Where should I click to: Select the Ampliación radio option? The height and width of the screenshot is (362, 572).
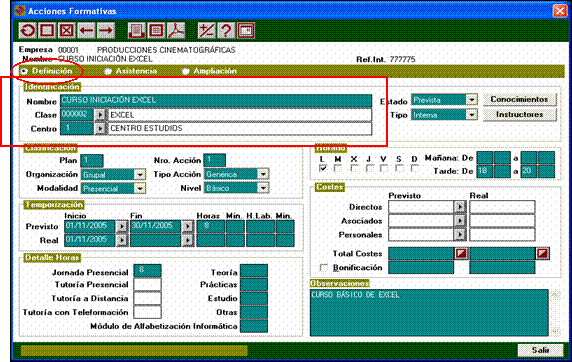(x=186, y=71)
